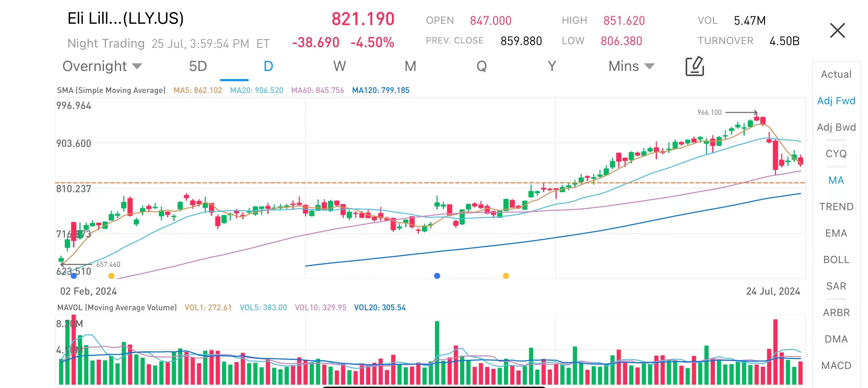This screenshot has width=868, height=388.
Task: Click the LOW value 806.380
Action: [x=621, y=41]
